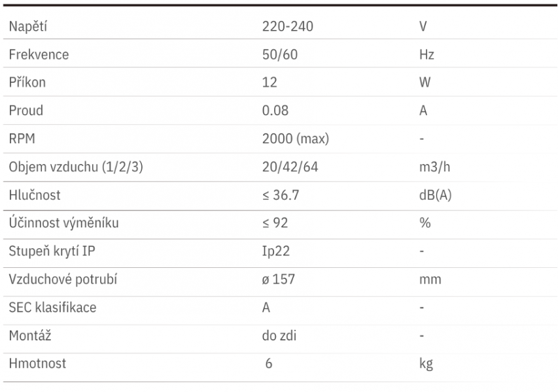558x392 pixels.
Task: Select the dB(A) unit cell
Action: tap(435, 195)
